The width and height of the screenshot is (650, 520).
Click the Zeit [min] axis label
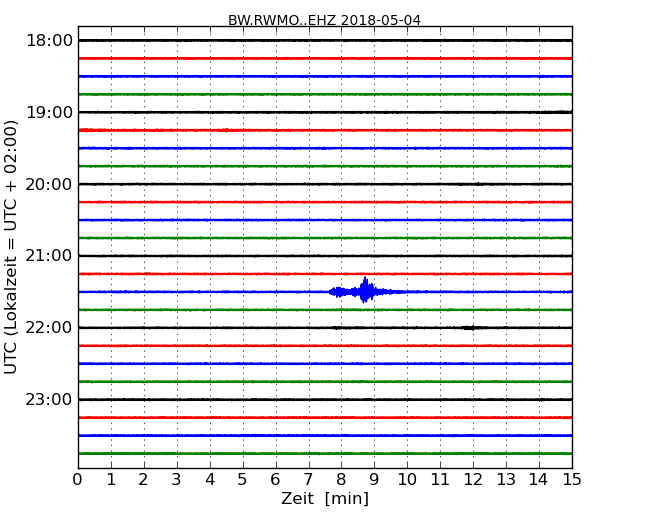pos(325,498)
